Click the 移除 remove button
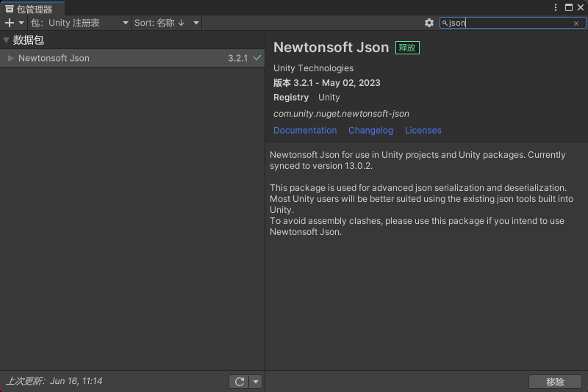Viewport: 588px width, 392px height. click(x=555, y=382)
